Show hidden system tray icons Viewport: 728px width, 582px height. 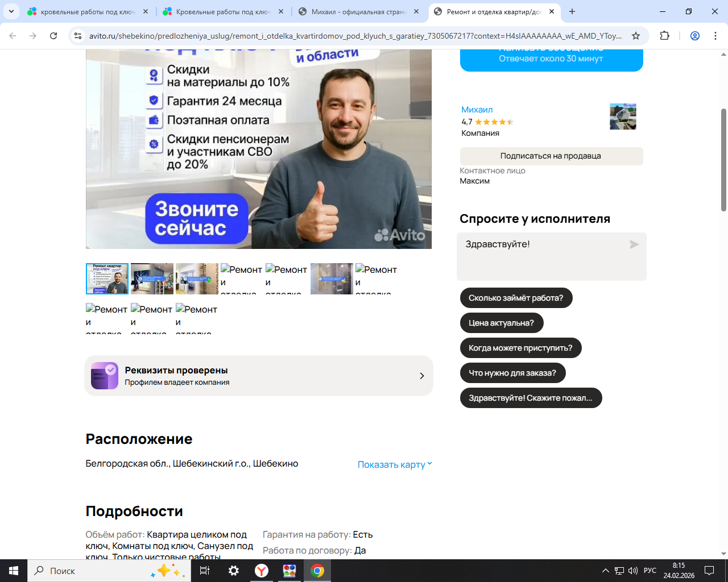click(x=605, y=571)
